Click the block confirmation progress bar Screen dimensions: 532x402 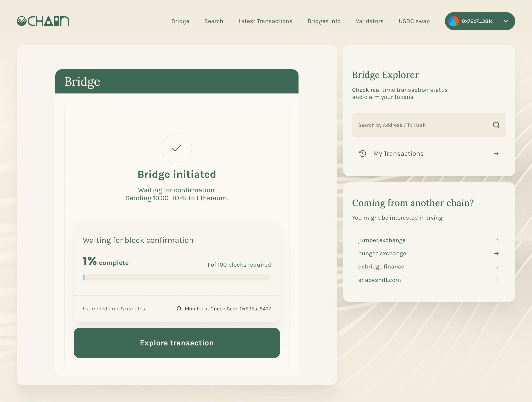[177, 277]
